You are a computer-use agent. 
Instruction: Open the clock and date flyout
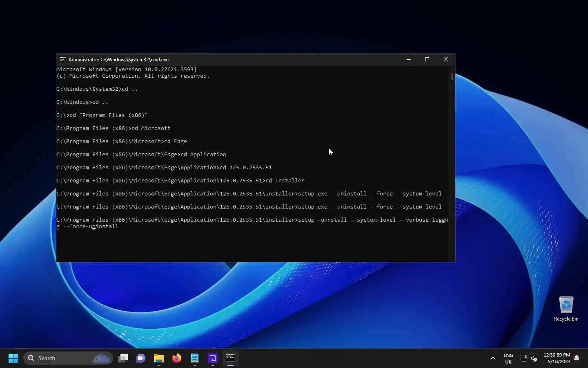click(557, 358)
